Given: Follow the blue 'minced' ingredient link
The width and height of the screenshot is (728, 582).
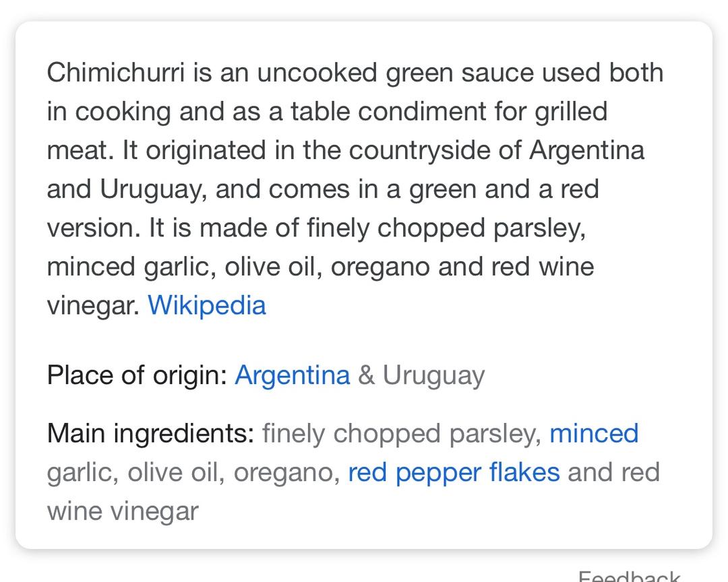Looking at the screenshot, I should tap(594, 433).
